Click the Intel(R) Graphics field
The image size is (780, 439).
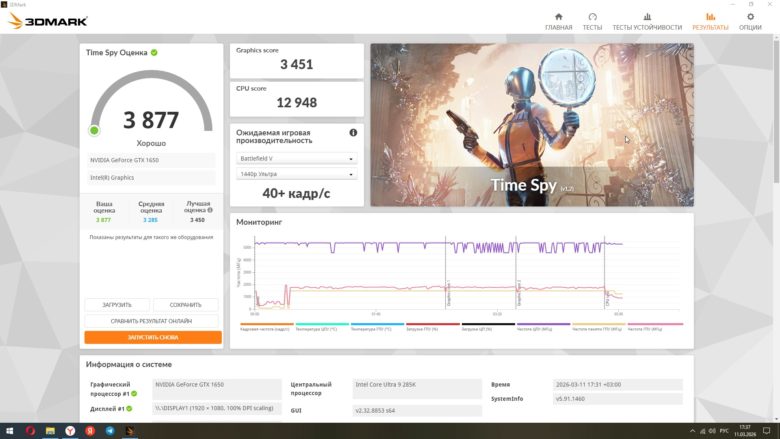pos(151,177)
